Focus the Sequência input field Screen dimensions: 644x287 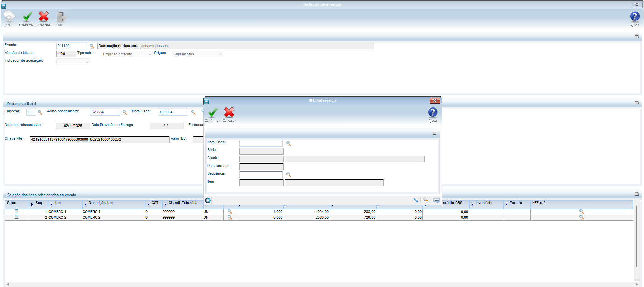(261, 175)
